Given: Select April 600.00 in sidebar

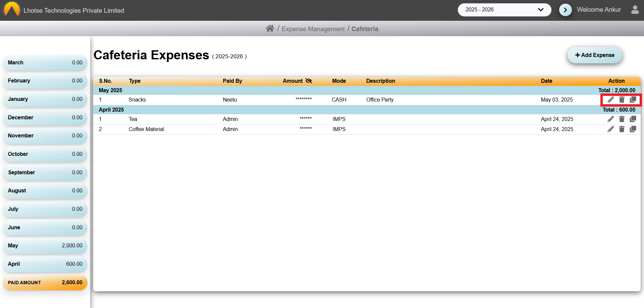Looking at the screenshot, I should coord(45,264).
